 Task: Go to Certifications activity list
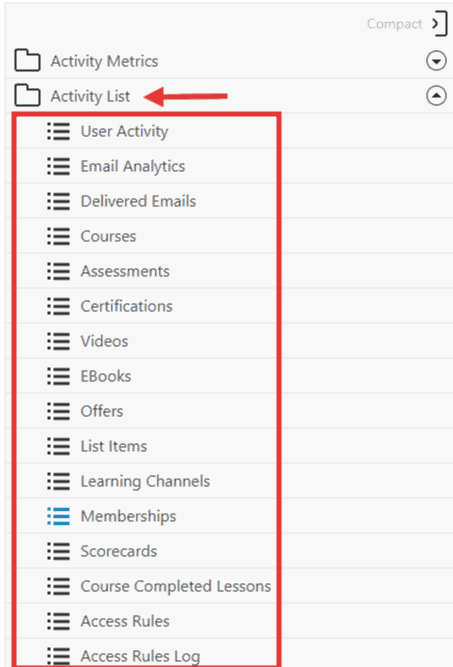(126, 306)
